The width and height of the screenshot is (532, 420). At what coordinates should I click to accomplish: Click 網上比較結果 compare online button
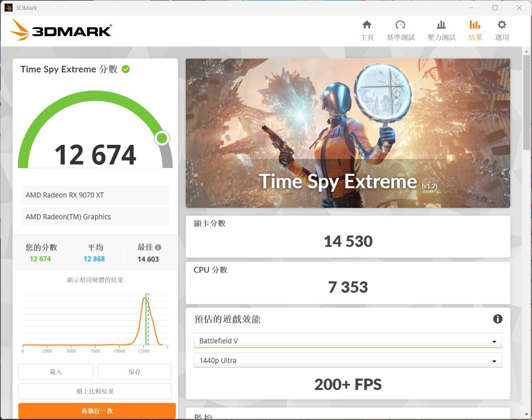95,391
